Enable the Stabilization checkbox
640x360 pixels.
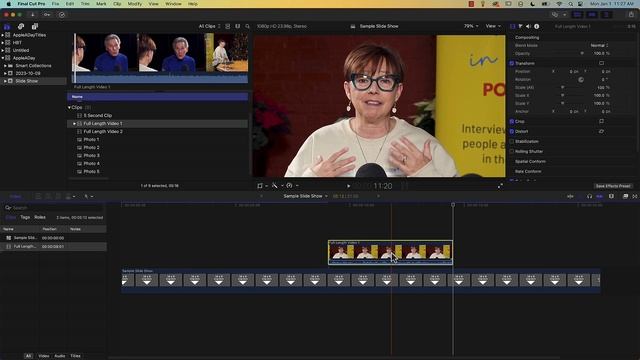point(512,141)
